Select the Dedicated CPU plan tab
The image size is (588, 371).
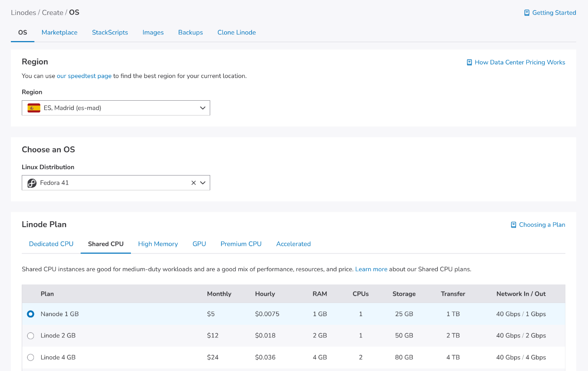click(x=51, y=244)
